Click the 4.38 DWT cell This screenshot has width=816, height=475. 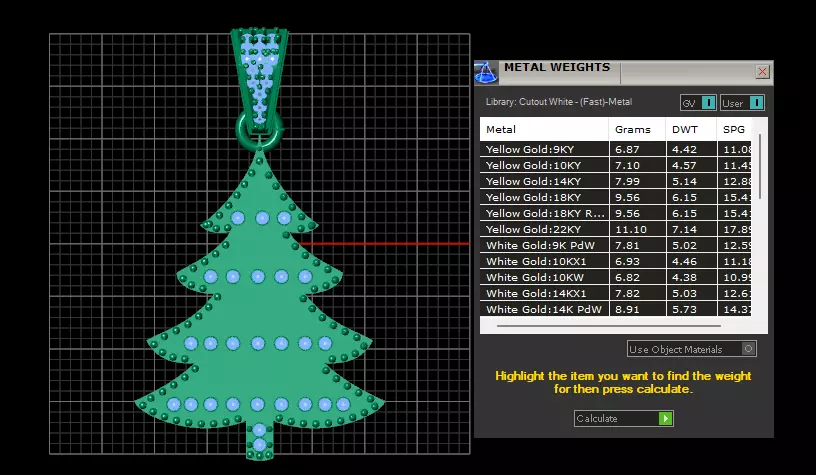click(691, 277)
